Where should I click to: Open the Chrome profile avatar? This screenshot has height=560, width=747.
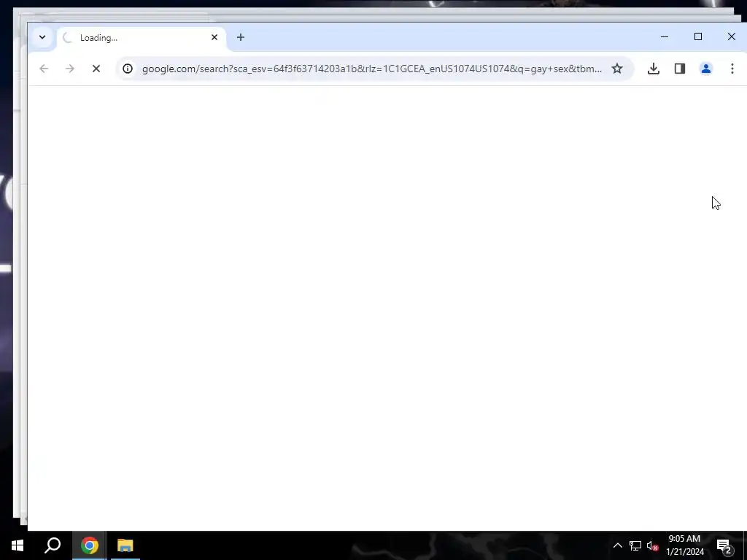point(706,69)
